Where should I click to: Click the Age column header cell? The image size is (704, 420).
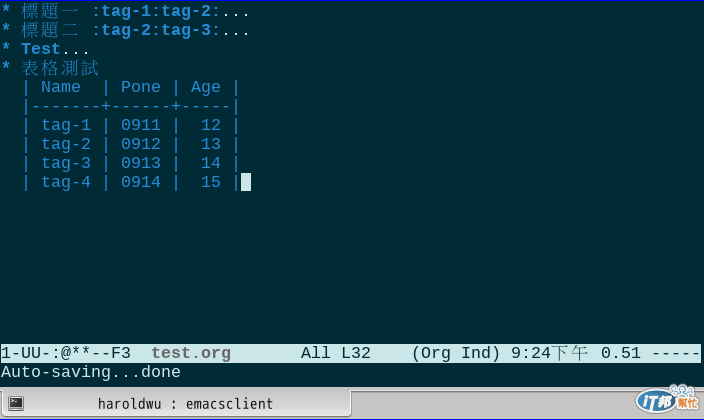[x=206, y=87]
